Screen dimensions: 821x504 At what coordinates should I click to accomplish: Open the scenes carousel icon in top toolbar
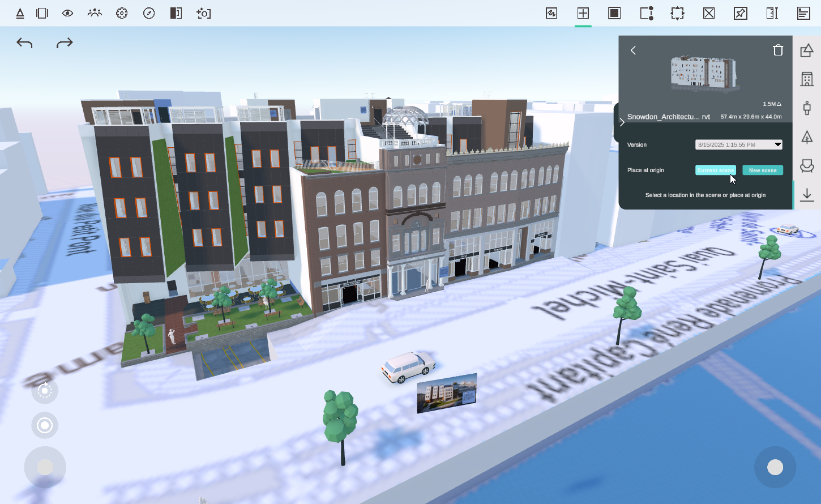pyautogui.click(x=42, y=13)
